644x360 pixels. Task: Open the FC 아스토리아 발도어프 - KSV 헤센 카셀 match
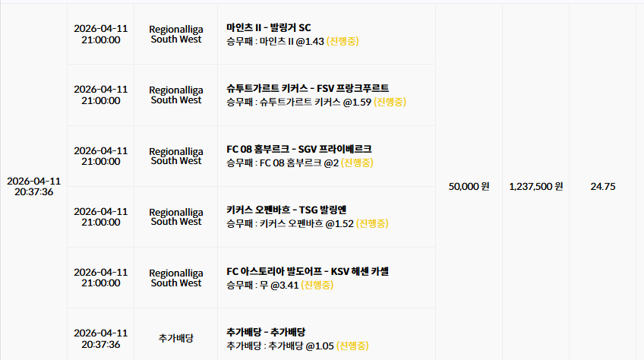[x=308, y=271]
